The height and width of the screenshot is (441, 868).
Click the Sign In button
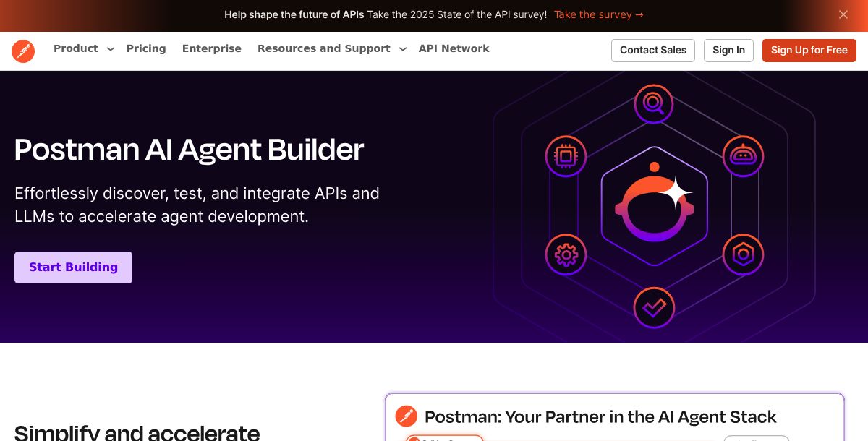click(x=728, y=51)
